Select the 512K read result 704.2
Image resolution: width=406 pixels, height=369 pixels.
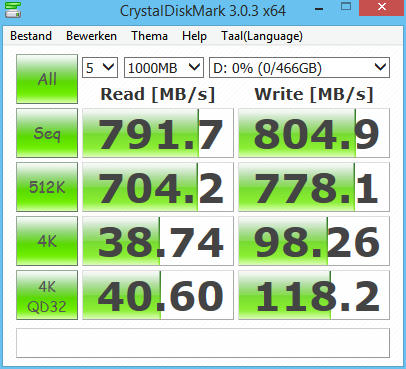pos(158,187)
